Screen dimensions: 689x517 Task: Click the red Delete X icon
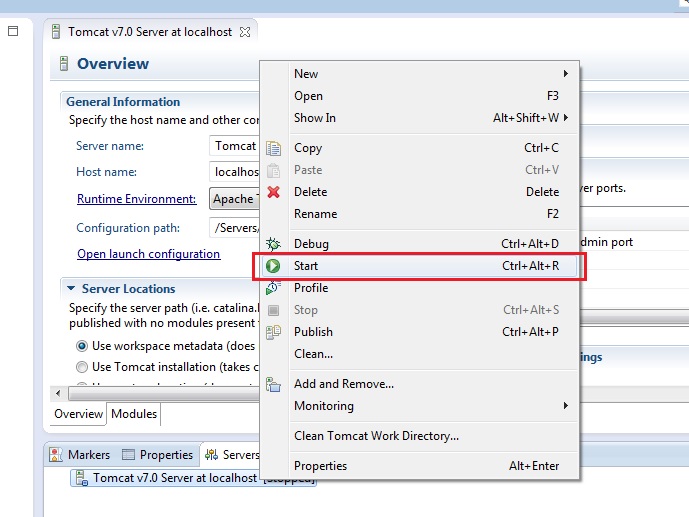click(273, 192)
